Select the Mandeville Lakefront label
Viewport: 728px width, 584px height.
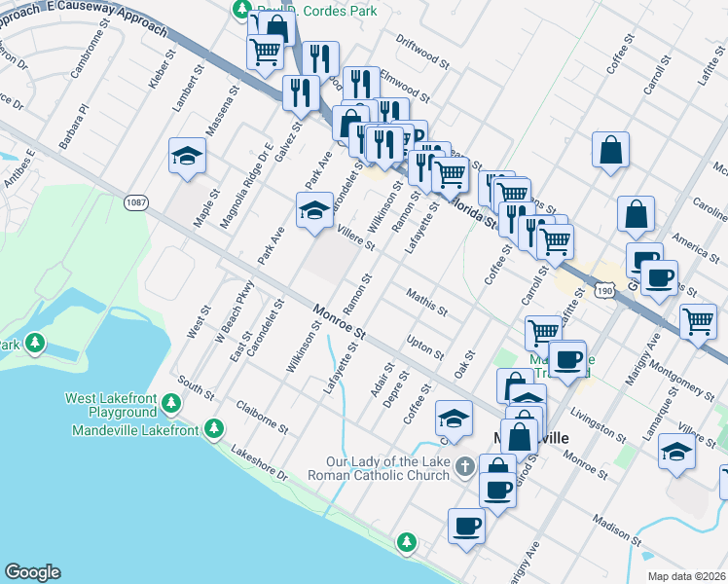point(135,431)
